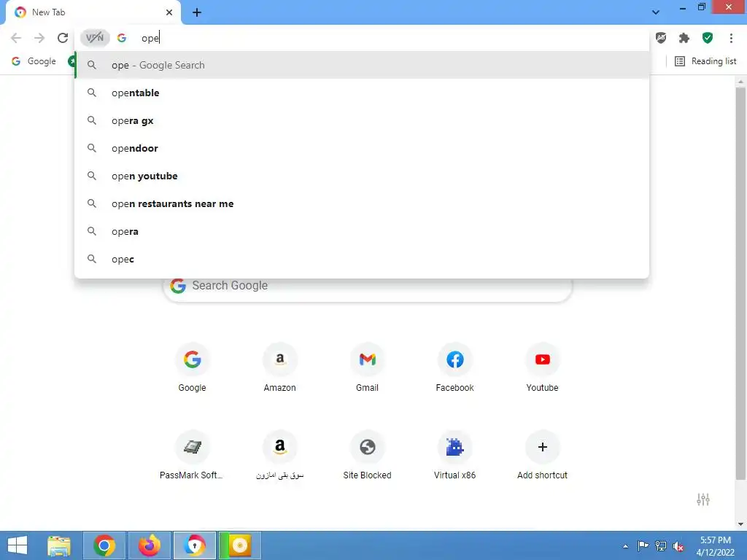This screenshot has height=560, width=747.
Task: Go forward with the forward arrow
Action: 39,38
